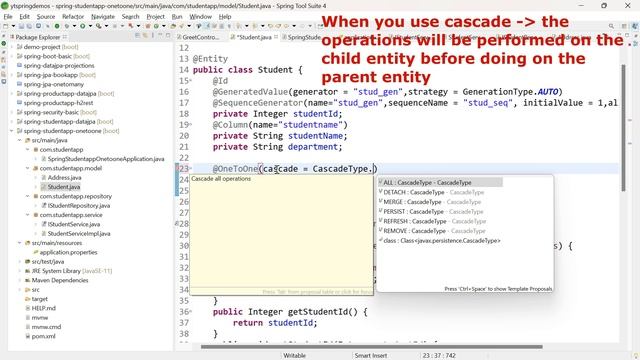This screenshot has width=640, height=360.
Task: Click the Save toolbar icon
Action: [x=21, y=26]
